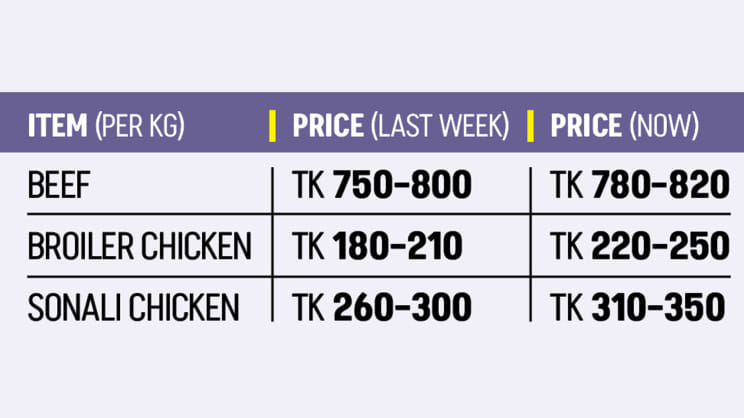Click the yellow bar before PRICE (NOW)

(x=531, y=125)
